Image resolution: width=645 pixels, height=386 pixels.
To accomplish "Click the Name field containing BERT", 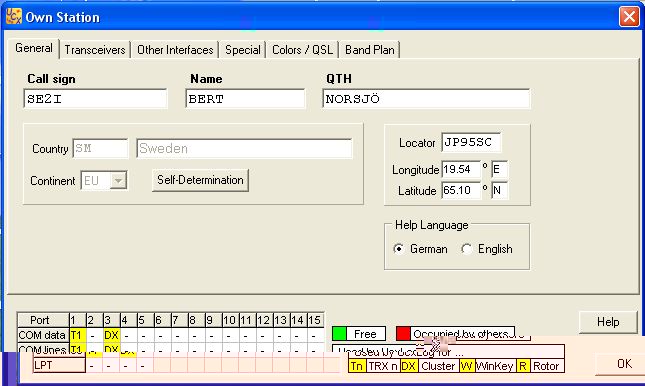I will click(246, 99).
